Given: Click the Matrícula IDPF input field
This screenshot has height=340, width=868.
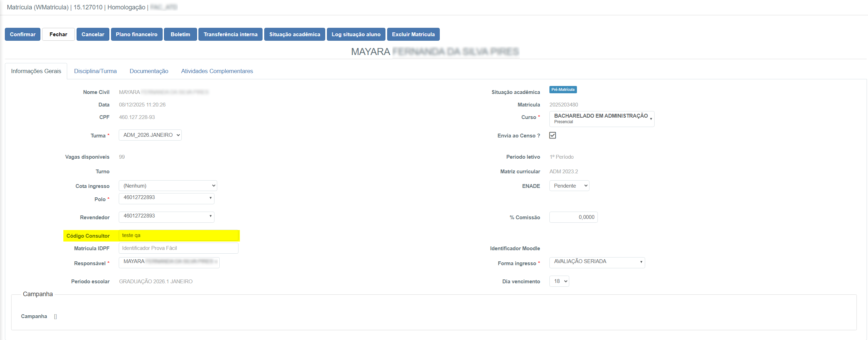Looking at the screenshot, I should point(178,248).
